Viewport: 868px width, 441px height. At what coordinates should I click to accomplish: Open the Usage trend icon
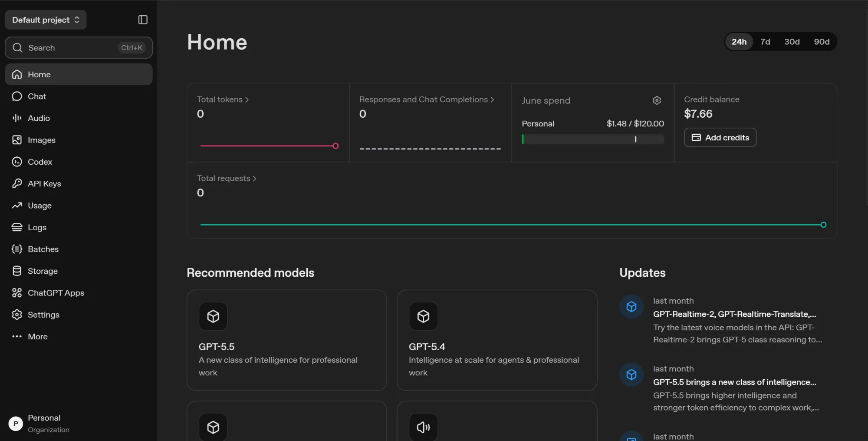(x=17, y=206)
